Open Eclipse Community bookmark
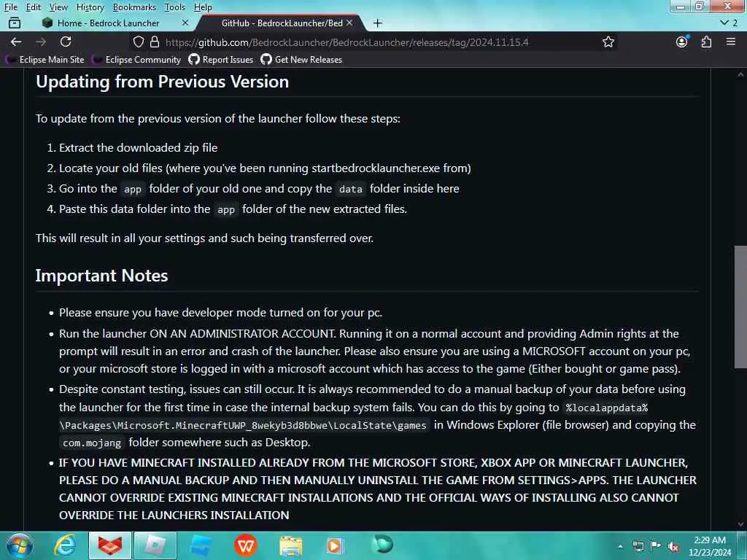 coord(136,60)
